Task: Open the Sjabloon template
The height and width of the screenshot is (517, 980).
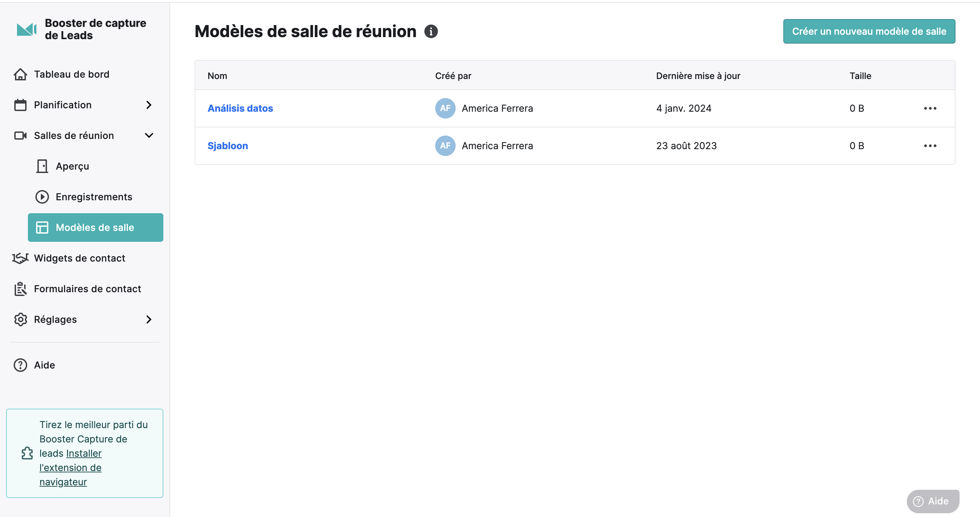Action: 228,146
